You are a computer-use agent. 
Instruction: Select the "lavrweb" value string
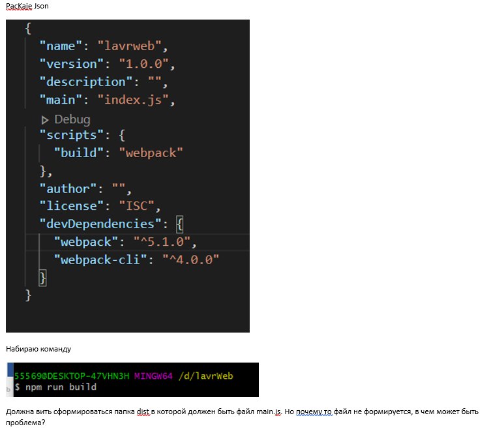130,46
